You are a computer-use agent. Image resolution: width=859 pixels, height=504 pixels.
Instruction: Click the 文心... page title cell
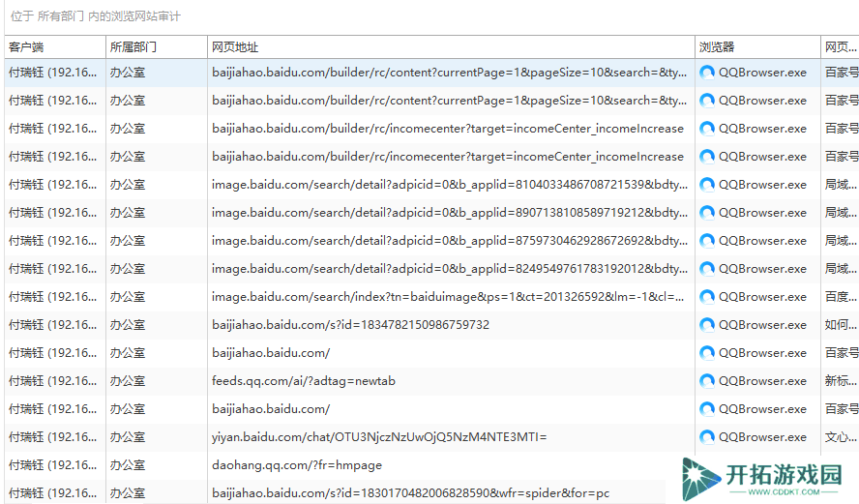click(x=841, y=437)
